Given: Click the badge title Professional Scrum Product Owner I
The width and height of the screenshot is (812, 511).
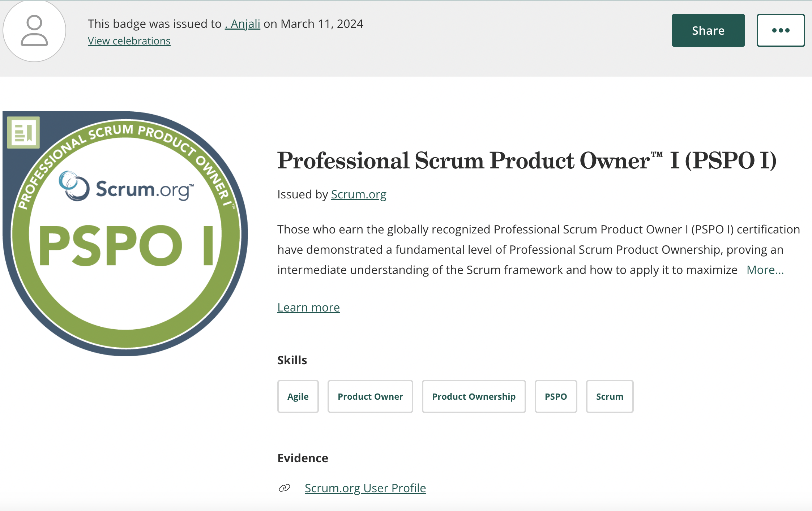Looking at the screenshot, I should (527, 160).
